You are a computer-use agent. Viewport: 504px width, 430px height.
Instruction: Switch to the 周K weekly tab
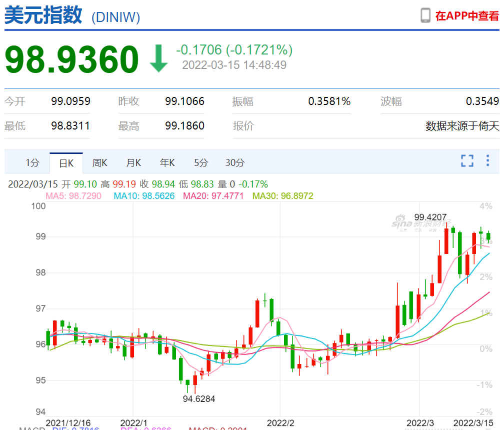click(100, 162)
